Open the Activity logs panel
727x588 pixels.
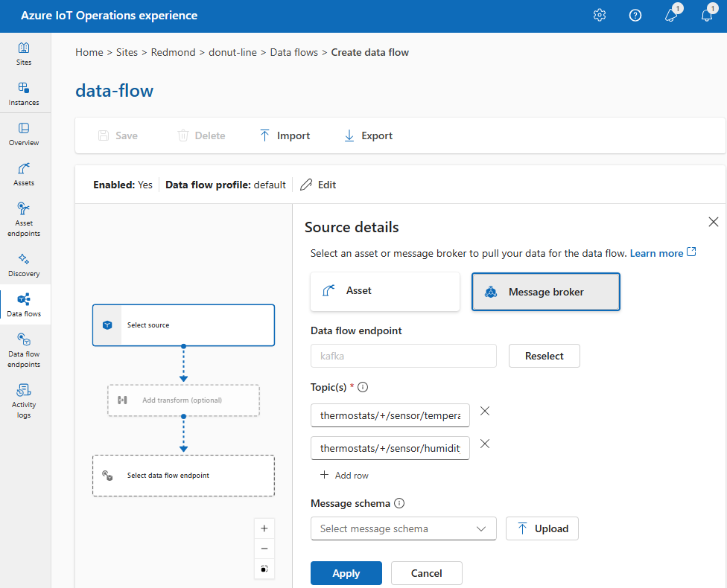[x=24, y=400]
